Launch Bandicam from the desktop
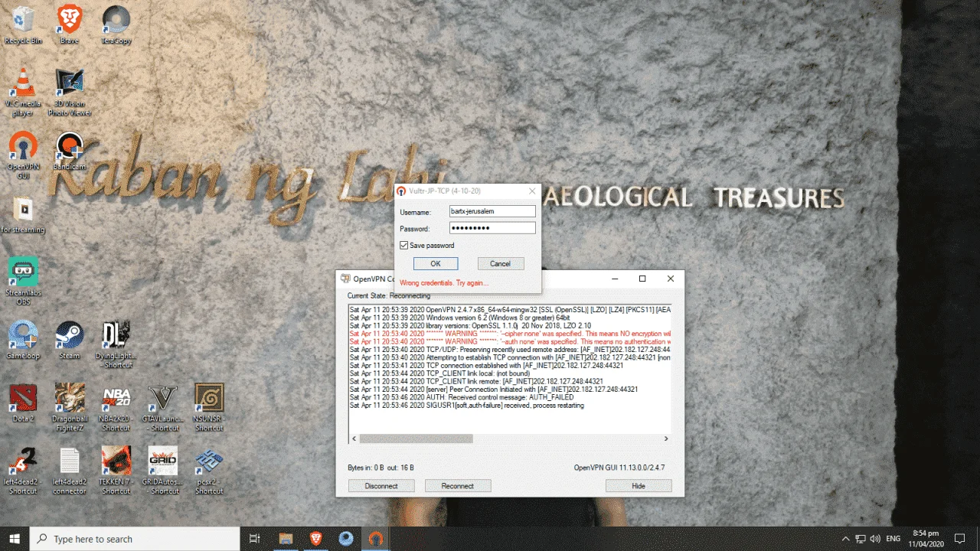The width and height of the screenshot is (980, 551). pyautogui.click(x=70, y=151)
